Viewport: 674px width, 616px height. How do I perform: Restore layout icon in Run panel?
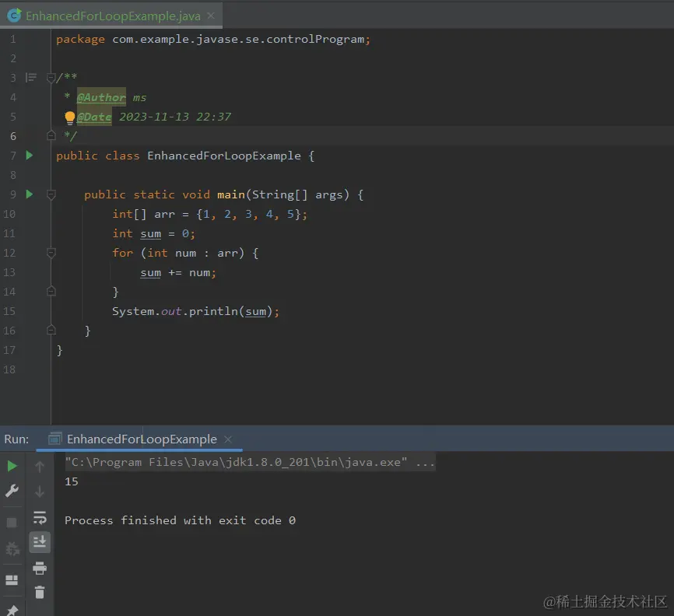(12, 580)
